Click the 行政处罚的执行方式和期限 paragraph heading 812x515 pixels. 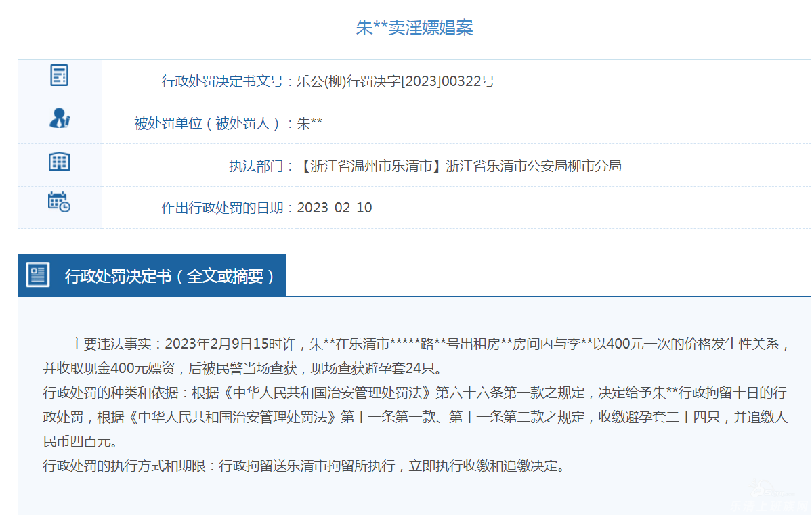[x=124, y=466]
